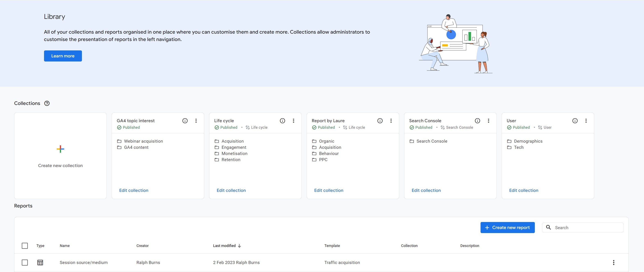Edit the Search Console collection
This screenshot has width=644, height=272.
coord(426,190)
